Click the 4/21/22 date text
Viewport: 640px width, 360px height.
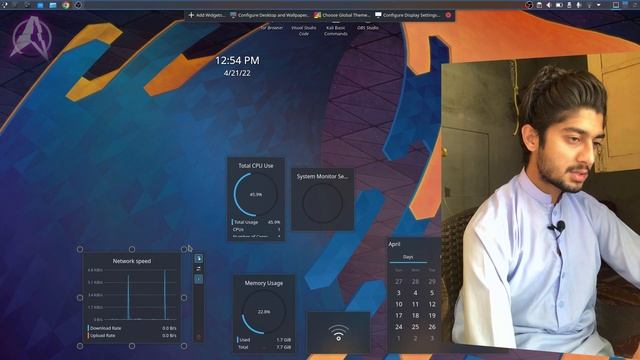click(237, 73)
